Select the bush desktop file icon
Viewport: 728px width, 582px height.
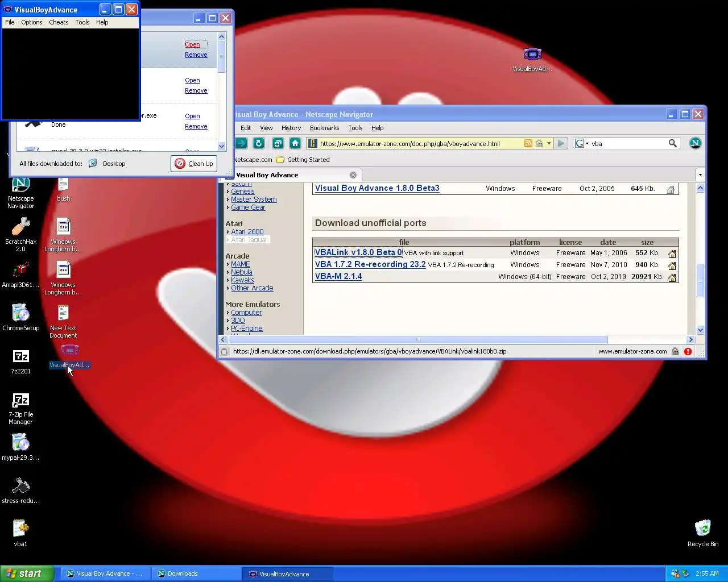click(63, 190)
